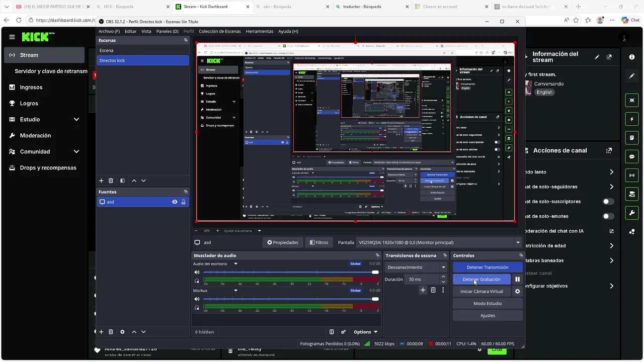The width and height of the screenshot is (644, 362).
Task: Expand Estudio section in Kick sidebar
Action: pos(76,119)
